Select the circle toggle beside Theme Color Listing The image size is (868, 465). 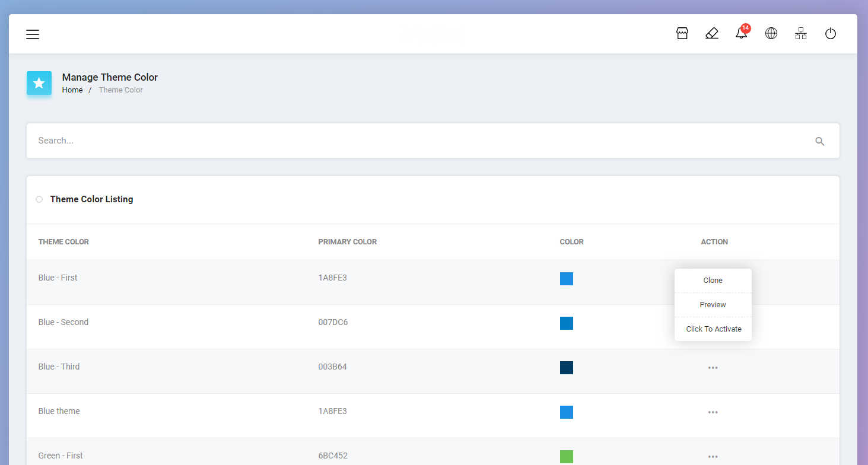coord(39,199)
